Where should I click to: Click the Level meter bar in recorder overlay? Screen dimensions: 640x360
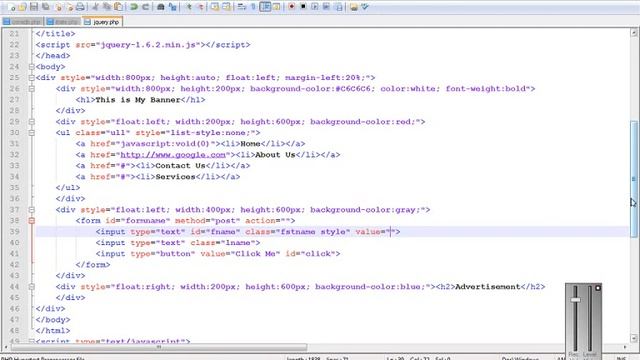point(590,318)
